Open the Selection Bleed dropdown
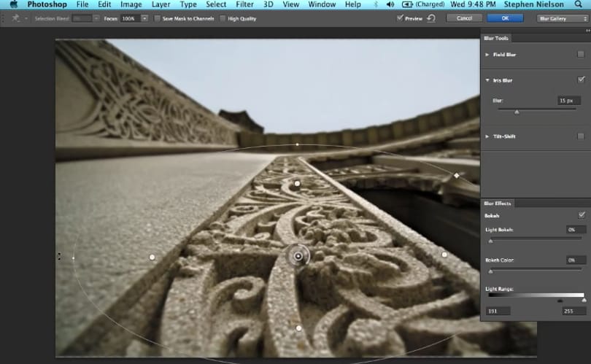The height and width of the screenshot is (364, 591). click(96, 18)
